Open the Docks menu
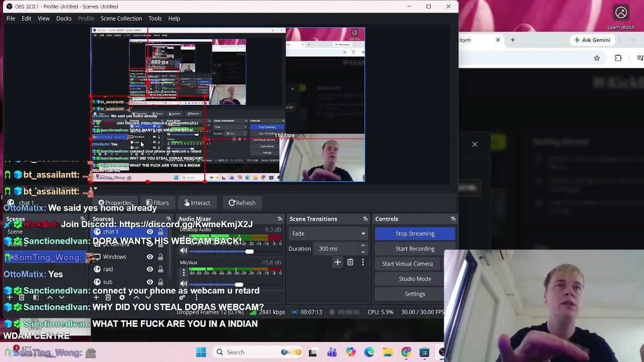Screen dimensions: 644x362 click(x=64, y=19)
